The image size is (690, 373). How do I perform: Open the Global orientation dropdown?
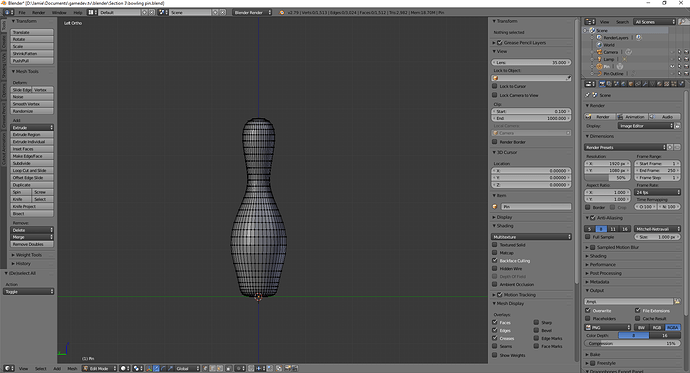coord(188,368)
